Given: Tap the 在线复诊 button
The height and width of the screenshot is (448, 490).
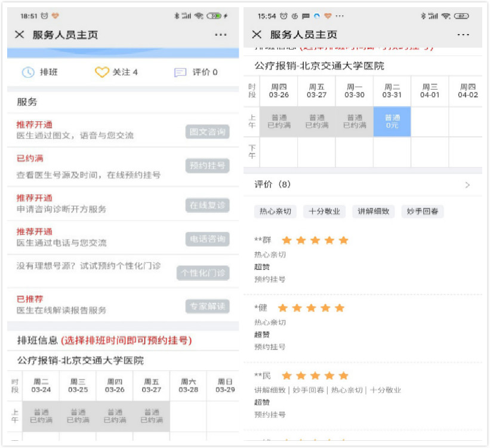Looking at the screenshot, I should (x=207, y=205).
